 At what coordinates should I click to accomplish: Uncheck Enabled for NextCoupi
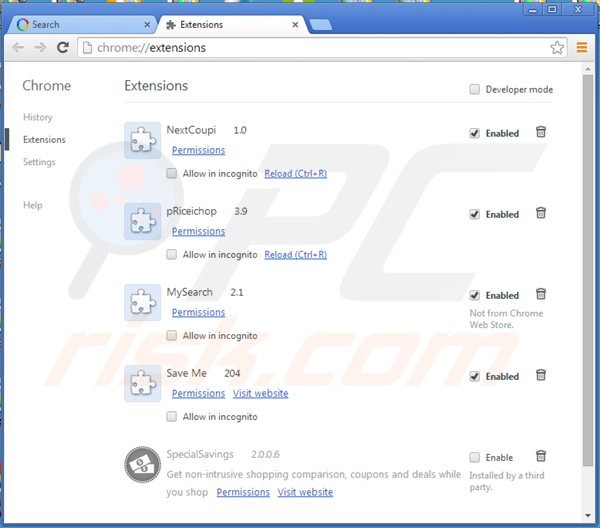(x=474, y=133)
